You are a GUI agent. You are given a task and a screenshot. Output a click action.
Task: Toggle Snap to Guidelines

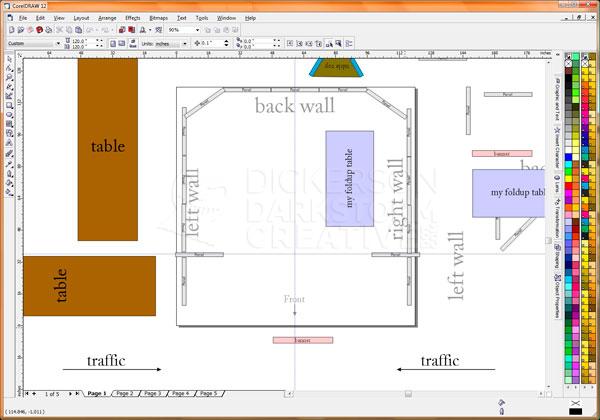click(x=300, y=44)
